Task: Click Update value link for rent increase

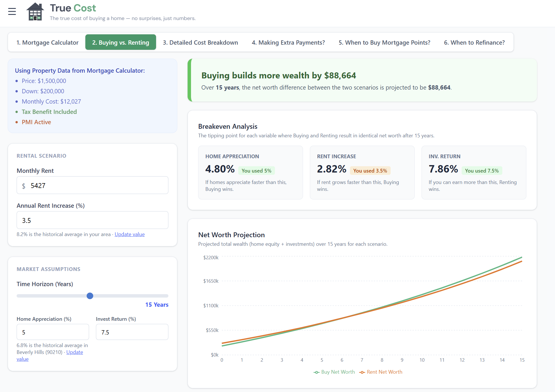Action: 129,234
